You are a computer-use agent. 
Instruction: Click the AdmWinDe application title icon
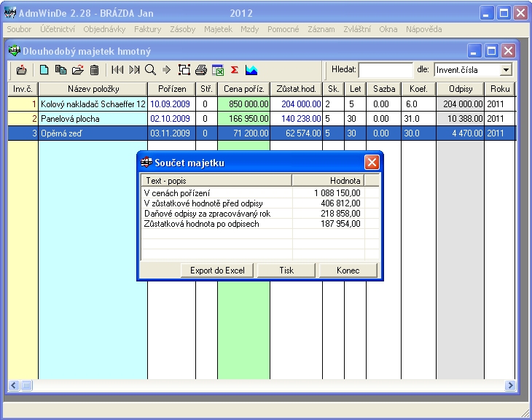[10, 13]
